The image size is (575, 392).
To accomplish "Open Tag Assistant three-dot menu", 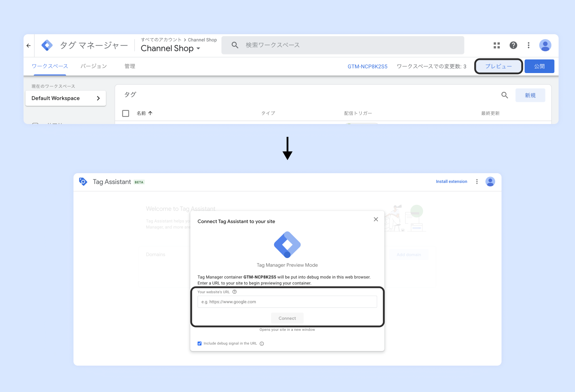I will coord(477,182).
